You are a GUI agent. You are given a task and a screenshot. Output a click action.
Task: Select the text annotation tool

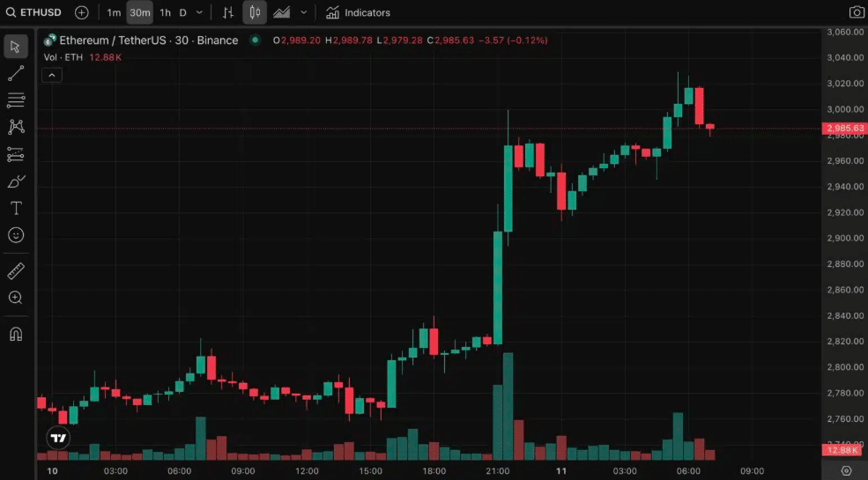click(x=16, y=209)
